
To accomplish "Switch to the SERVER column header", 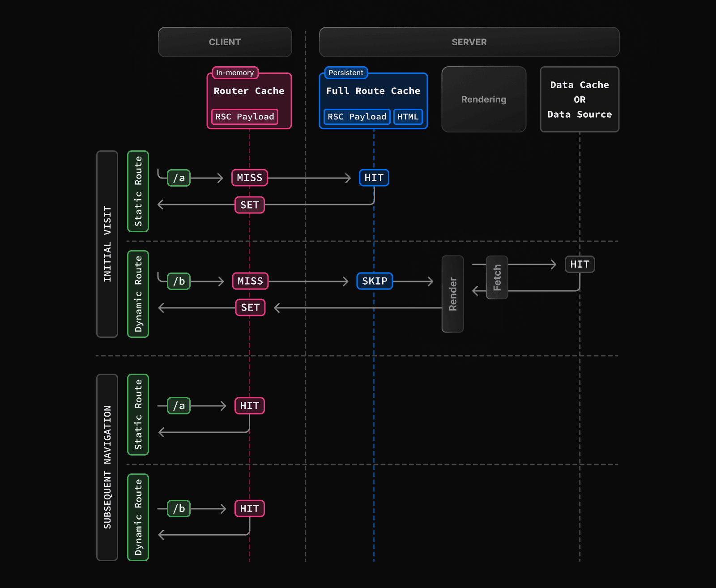I will tap(469, 42).
